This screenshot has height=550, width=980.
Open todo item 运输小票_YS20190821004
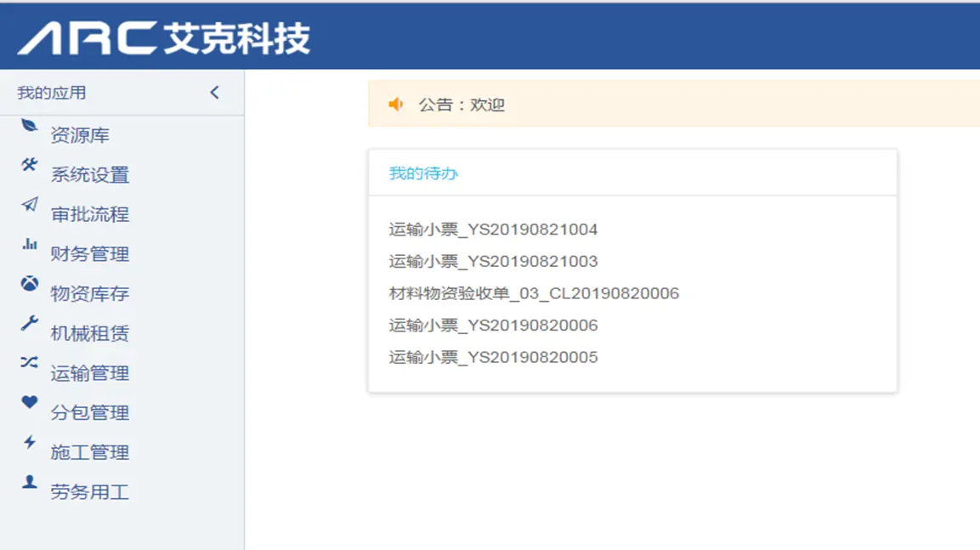(493, 230)
